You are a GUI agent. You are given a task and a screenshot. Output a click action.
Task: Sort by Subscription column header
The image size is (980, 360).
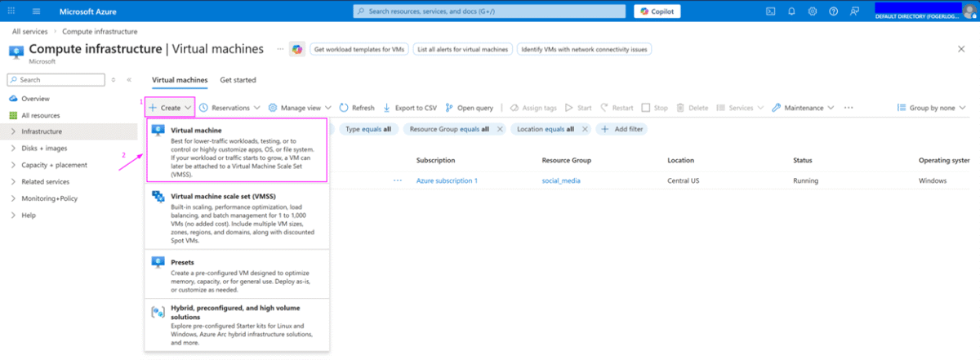pyautogui.click(x=435, y=160)
